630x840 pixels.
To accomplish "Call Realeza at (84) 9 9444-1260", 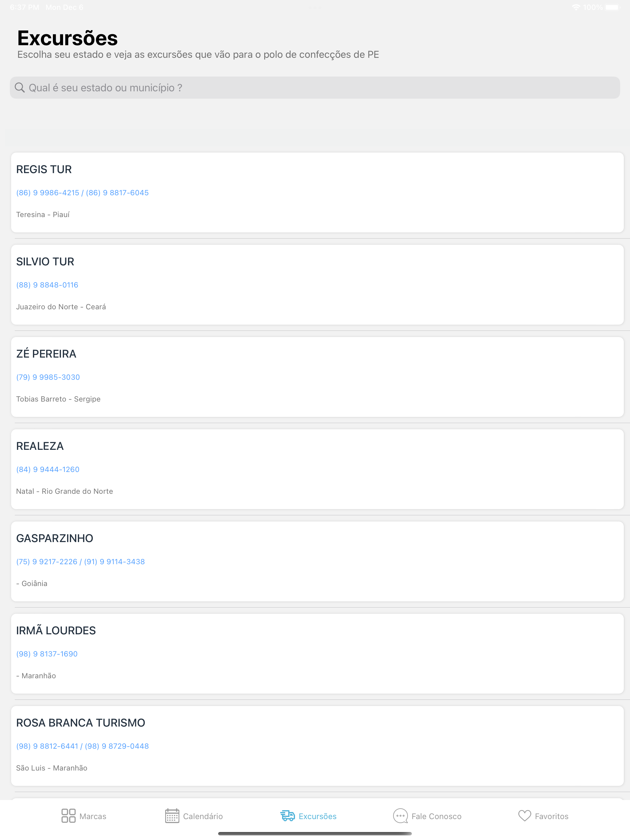I will (x=48, y=470).
